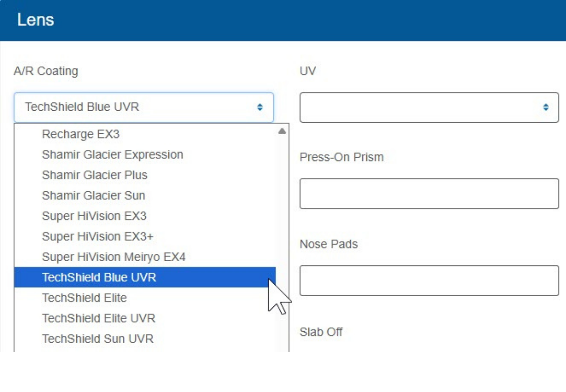Pick Shamir Glacier Sun from list
Viewport: 566px width, 392px height.
(94, 196)
